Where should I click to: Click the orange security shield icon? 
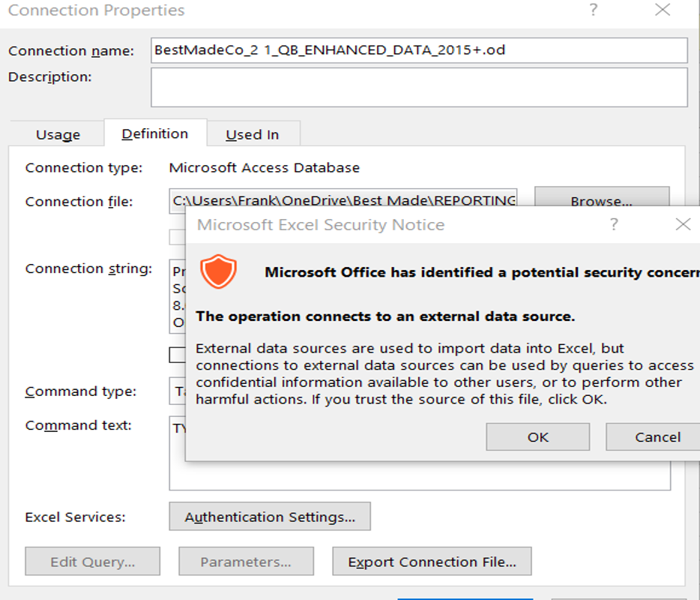218,271
